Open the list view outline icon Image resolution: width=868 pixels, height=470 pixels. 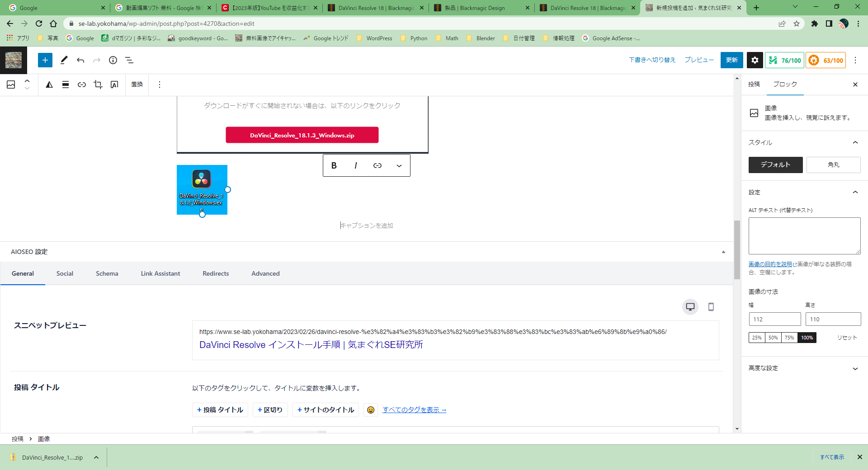point(129,60)
